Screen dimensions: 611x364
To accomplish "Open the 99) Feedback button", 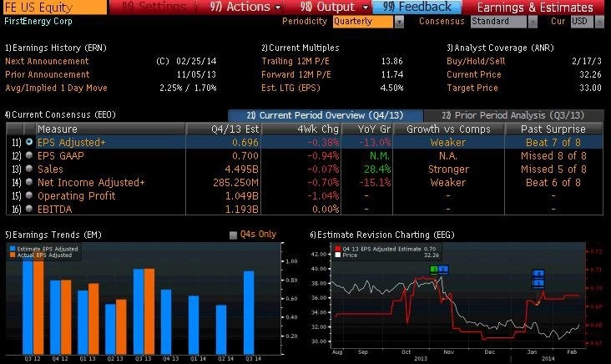I will pos(417,7).
